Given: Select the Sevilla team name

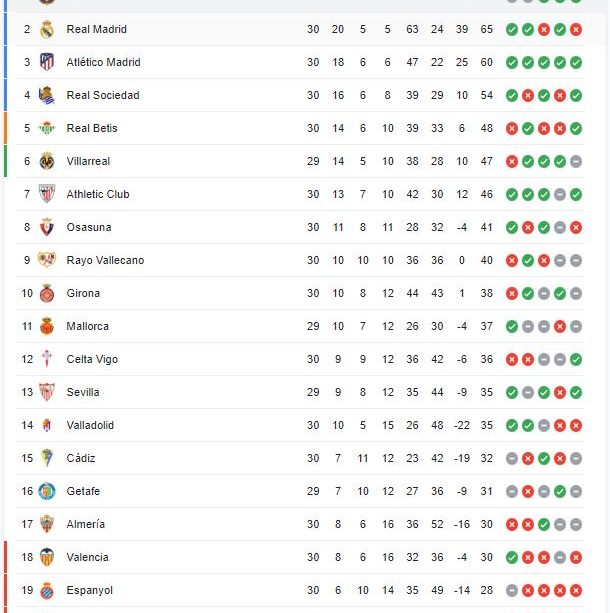Looking at the screenshot, I should pos(83,392).
